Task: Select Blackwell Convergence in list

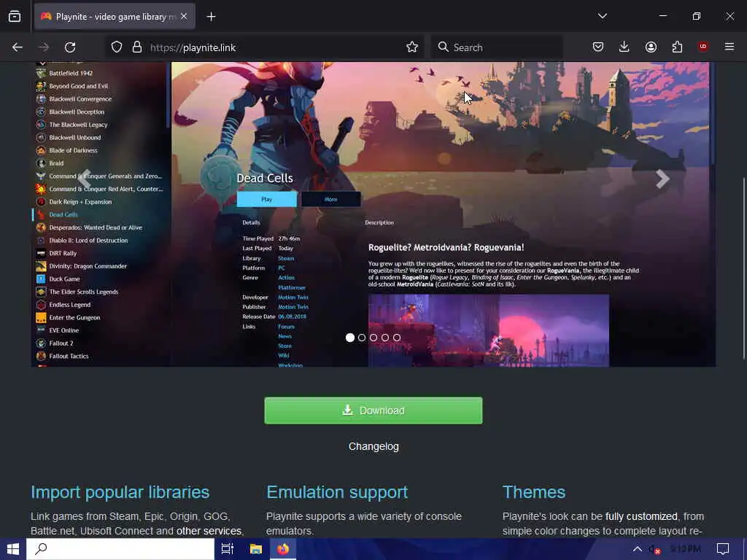Action: (80, 99)
